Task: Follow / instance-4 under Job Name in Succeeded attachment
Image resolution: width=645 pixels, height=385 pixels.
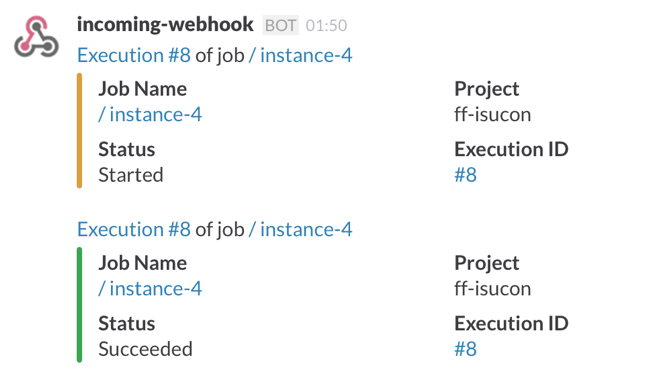Action: [150, 288]
